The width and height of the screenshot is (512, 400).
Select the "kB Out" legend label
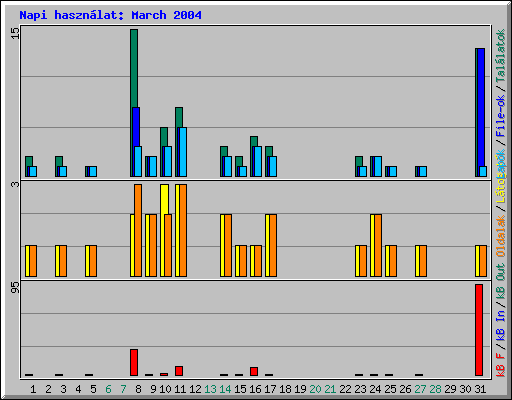pos(500,282)
